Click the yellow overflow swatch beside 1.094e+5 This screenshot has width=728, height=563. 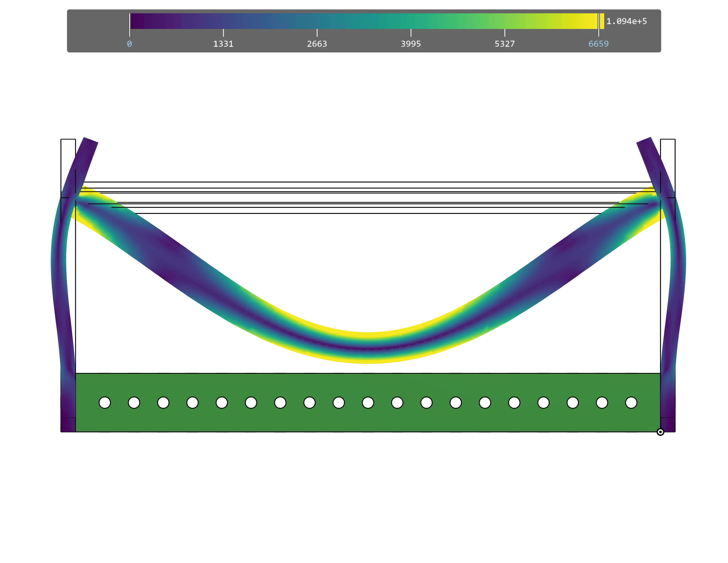click(602, 21)
